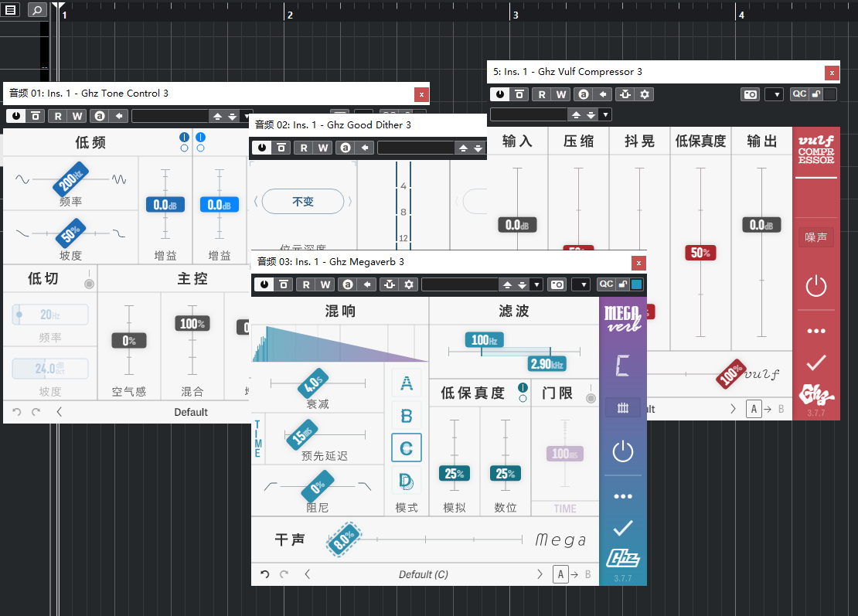Click the Vulf Compressor checkmark icon

coord(815,362)
